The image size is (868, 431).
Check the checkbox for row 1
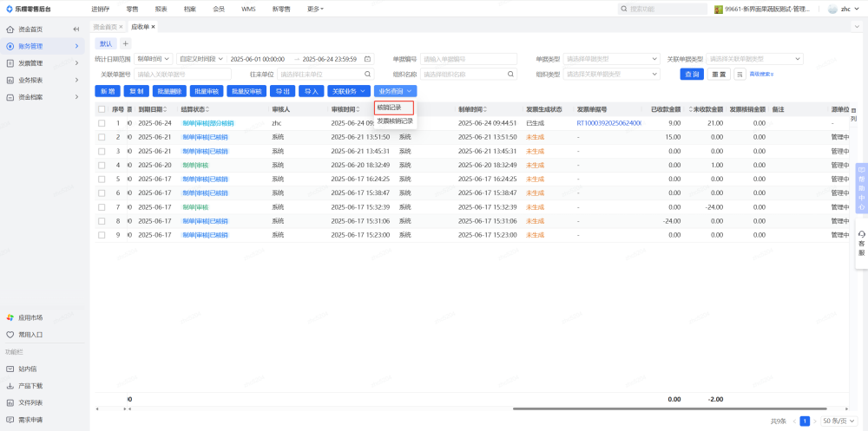tap(102, 123)
